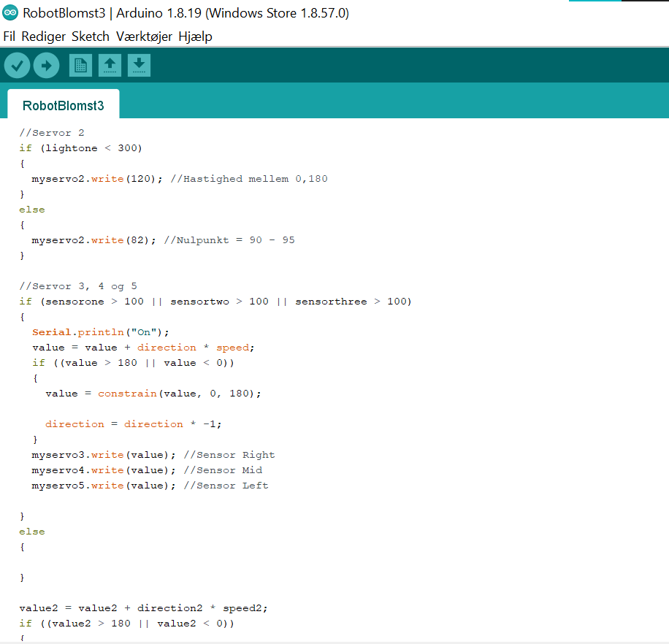Screen dimensions: 669x644
Task: Open the Værktøjer menu
Action: [x=144, y=37]
